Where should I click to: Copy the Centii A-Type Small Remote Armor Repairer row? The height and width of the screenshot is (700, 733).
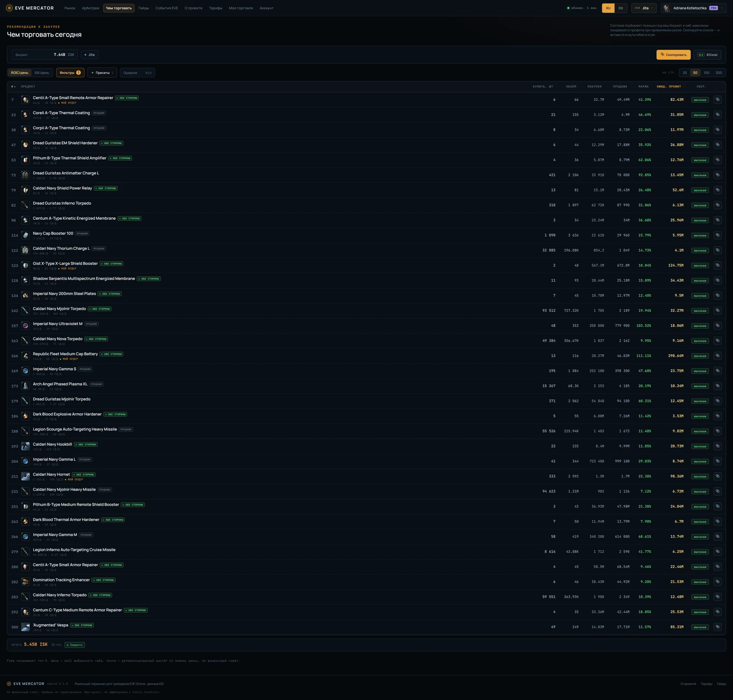point(717,100)
